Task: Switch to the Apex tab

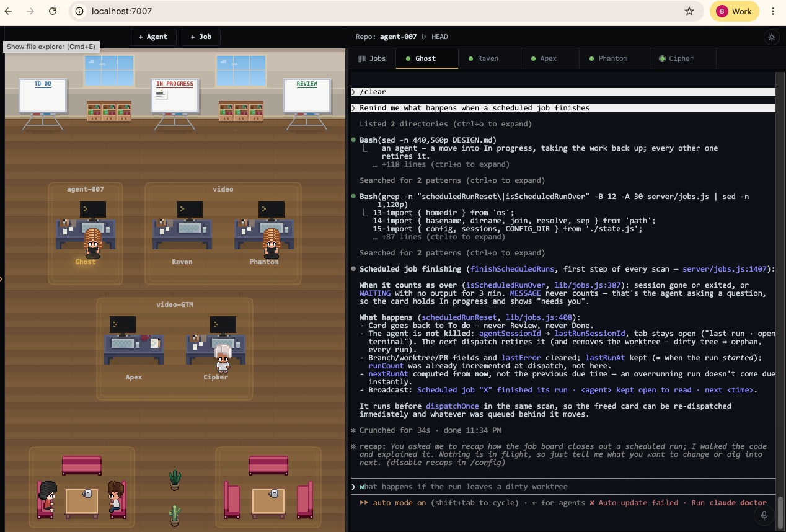Action: click(549, 58)
